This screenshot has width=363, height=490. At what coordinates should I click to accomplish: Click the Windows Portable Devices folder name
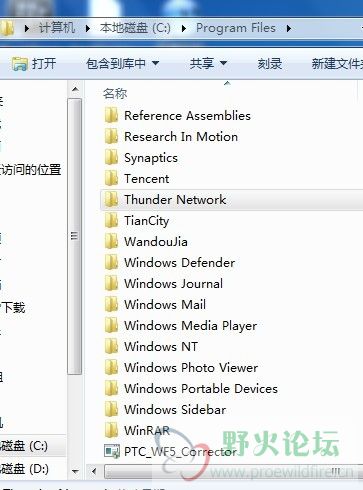point(201,389)
